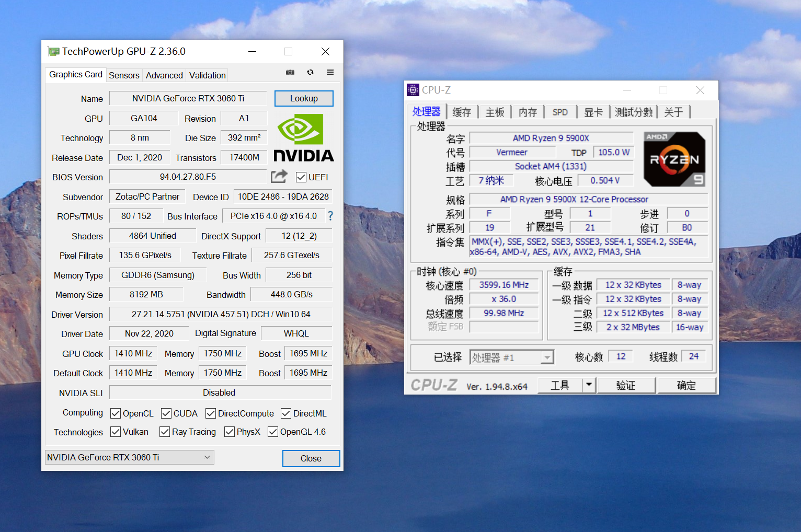Click the GPU-Z title bar icon

pyautogui.click(x=53, y=51)
